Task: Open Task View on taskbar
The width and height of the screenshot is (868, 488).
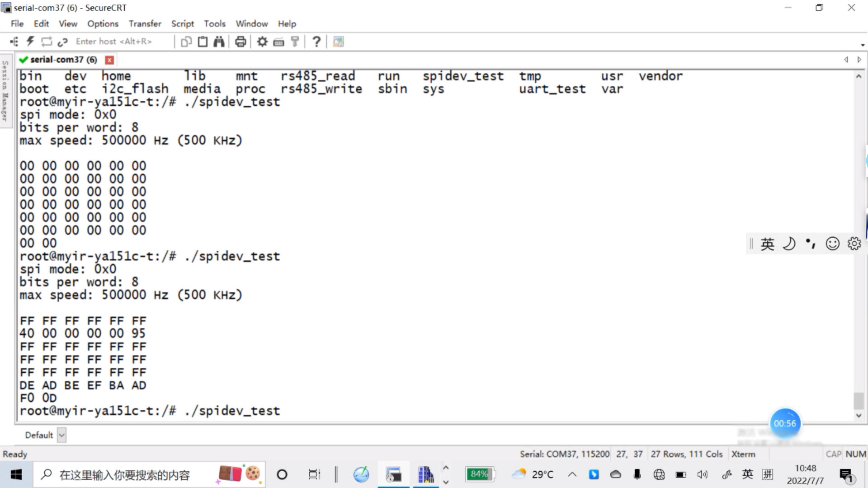Action: click(314, 474)
